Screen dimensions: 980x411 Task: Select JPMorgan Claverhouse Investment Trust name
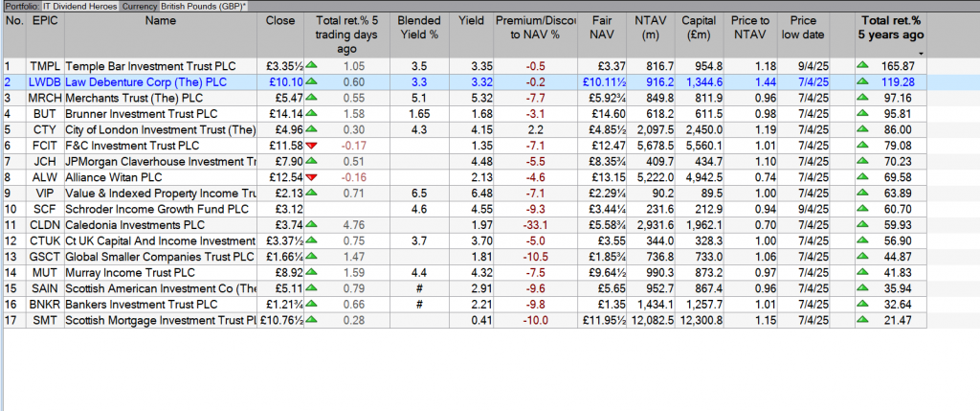click(x=161, y=162)
